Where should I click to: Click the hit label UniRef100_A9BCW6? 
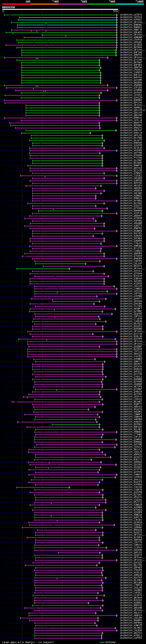coord(131,246)
